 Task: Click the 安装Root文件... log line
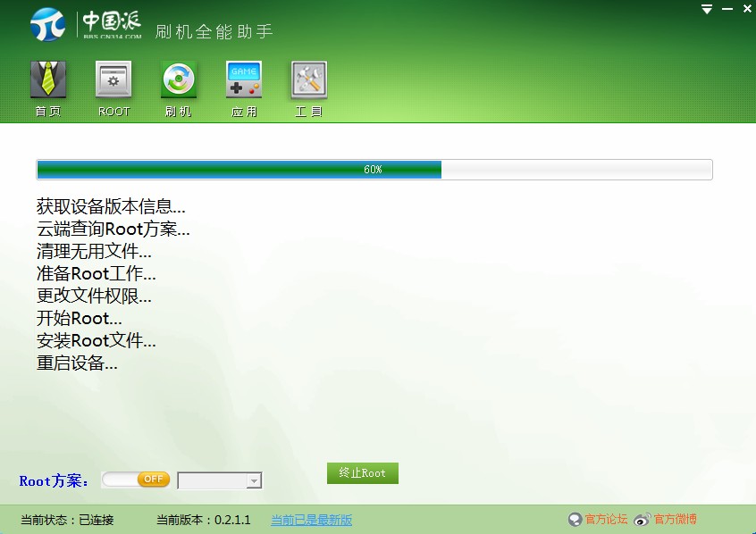(x=97, y=341)
